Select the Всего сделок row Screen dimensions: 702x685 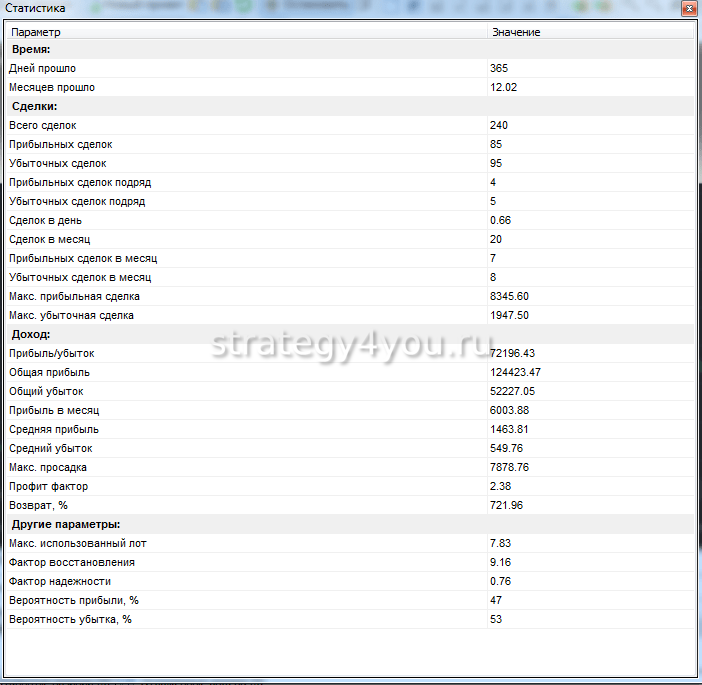42,125
